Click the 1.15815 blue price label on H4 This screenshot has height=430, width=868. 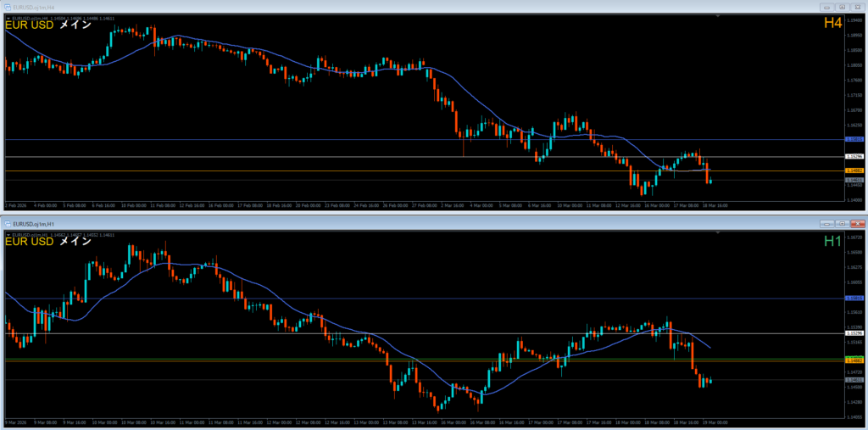[x=854, y=139]
